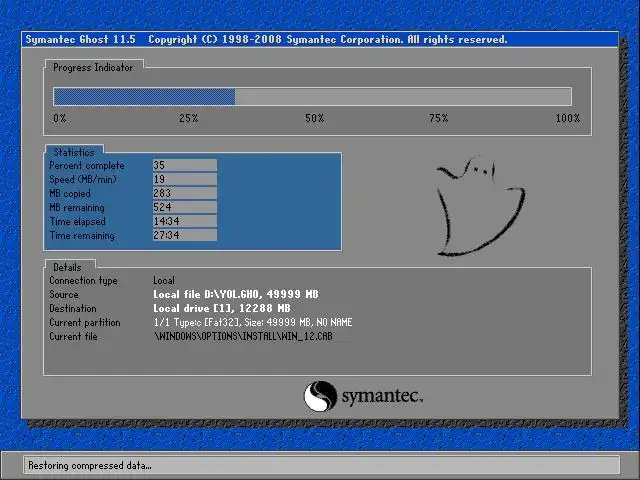Click the Symantec yin-yang logo icon
The width and height of the screenshot is (640, 480).
point(320,396)
